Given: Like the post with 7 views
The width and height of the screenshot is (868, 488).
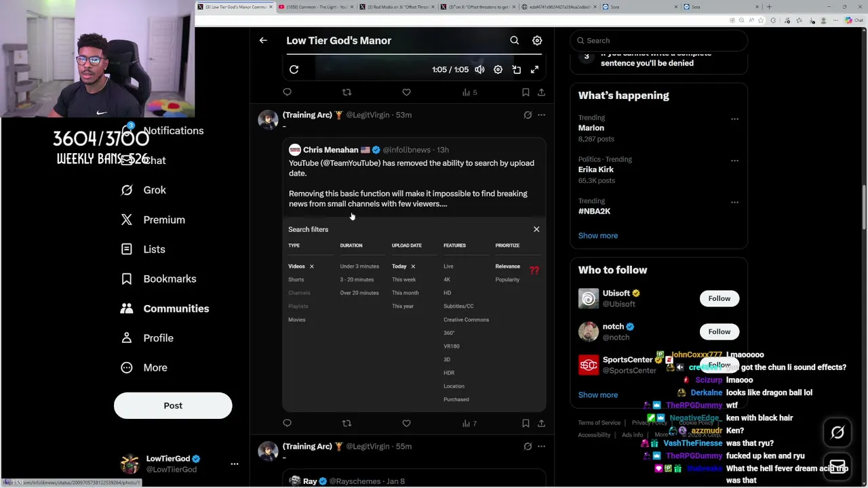Looking at the screenshot, I should (406, 424).
